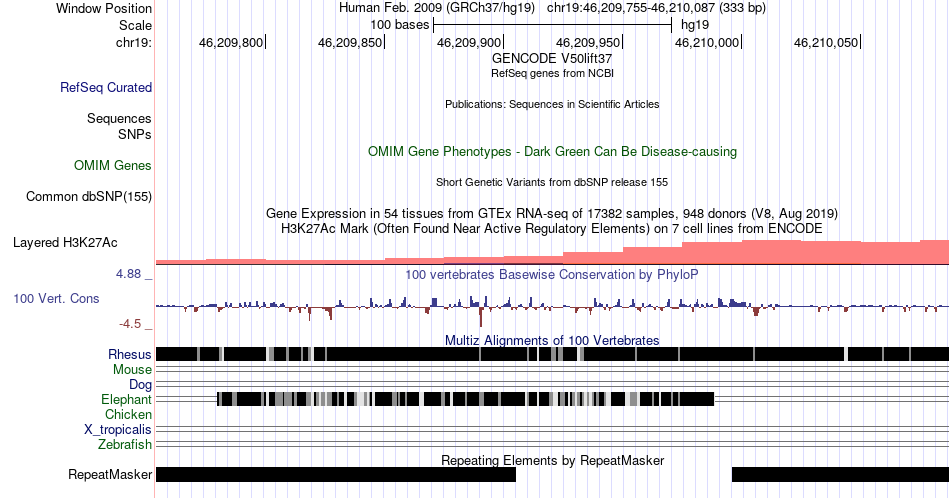Select the X_tropicalis alignment label
The width and height of the screenshot is (950, 498).
click(118, 430)
